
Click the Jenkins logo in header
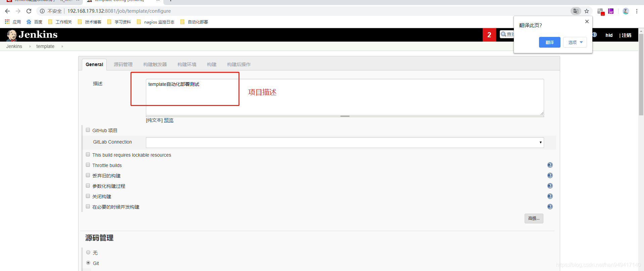[x=32, y=35]
